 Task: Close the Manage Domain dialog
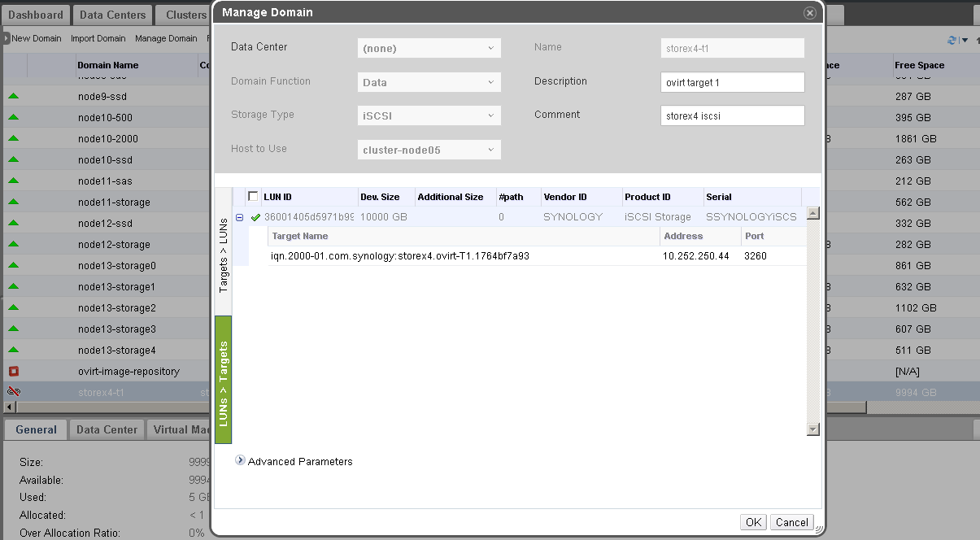pyautogui.click(x=809, y=13)
